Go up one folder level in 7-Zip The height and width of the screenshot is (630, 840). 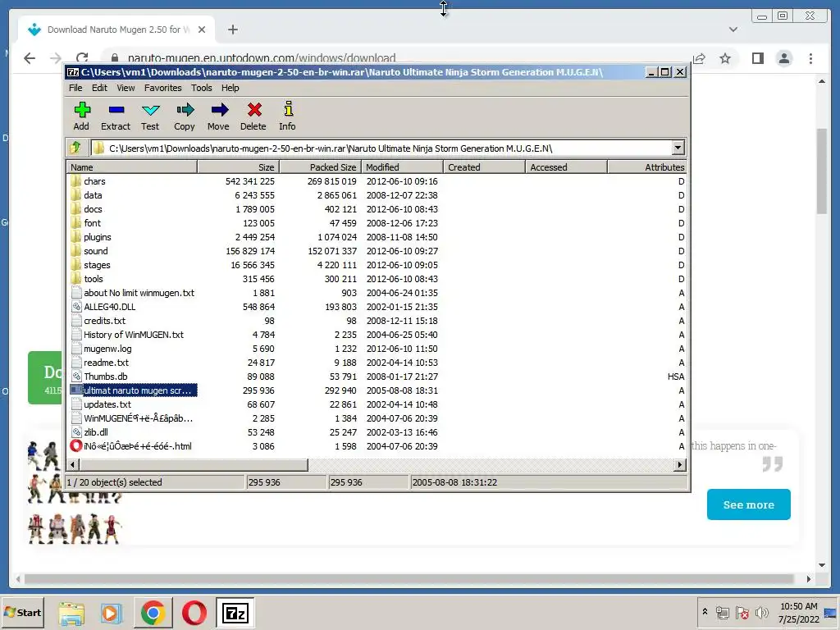point(75,148)
